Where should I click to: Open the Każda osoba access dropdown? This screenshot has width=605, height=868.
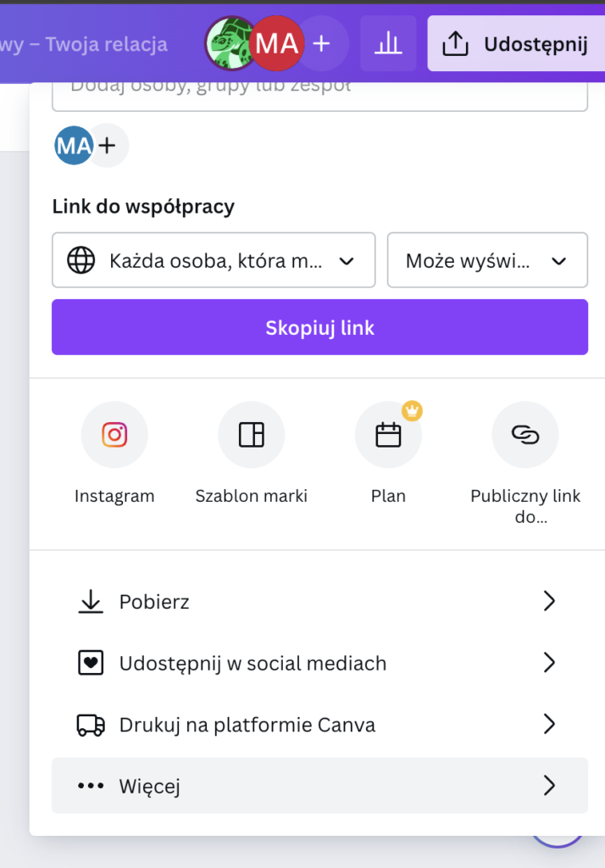[214, 260]
